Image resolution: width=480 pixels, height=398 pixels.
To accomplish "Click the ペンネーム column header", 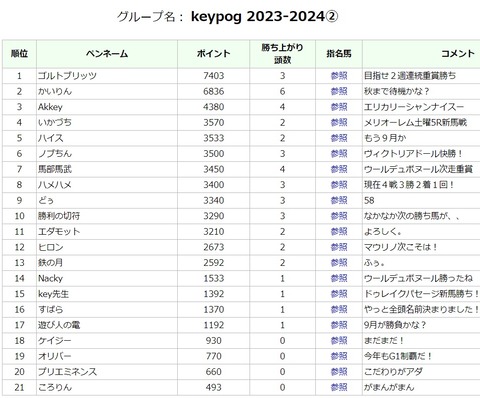I will (107, 54).
